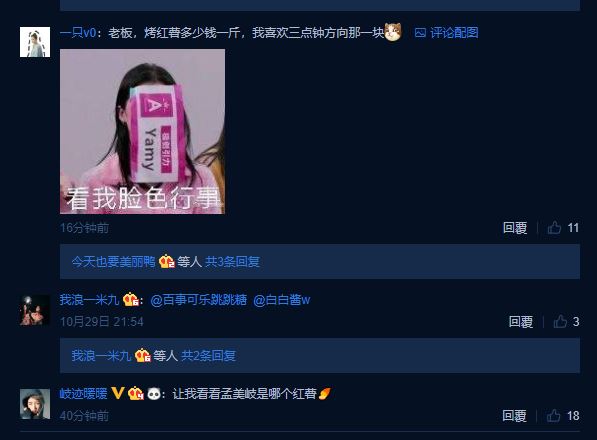Reply to 岐迹暖暖's comment via 回覆
The image size is (597, 440).
(514, 416)
